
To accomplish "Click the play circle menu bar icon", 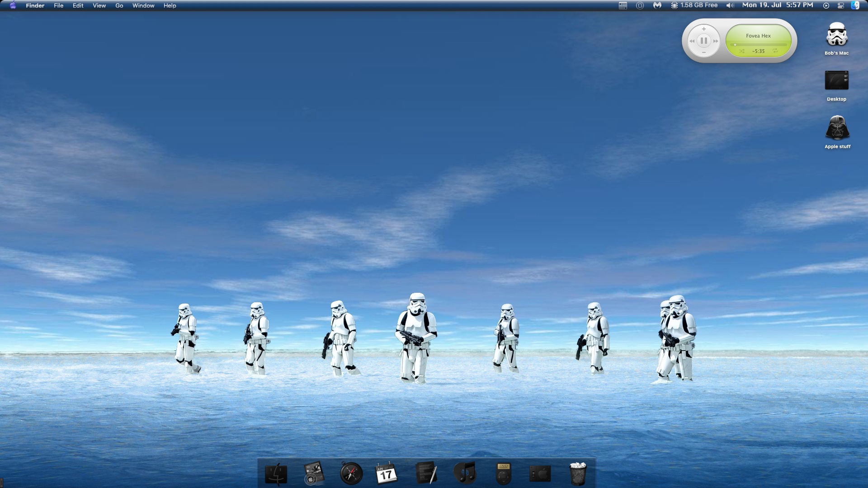I will click(x=826, y=5).
